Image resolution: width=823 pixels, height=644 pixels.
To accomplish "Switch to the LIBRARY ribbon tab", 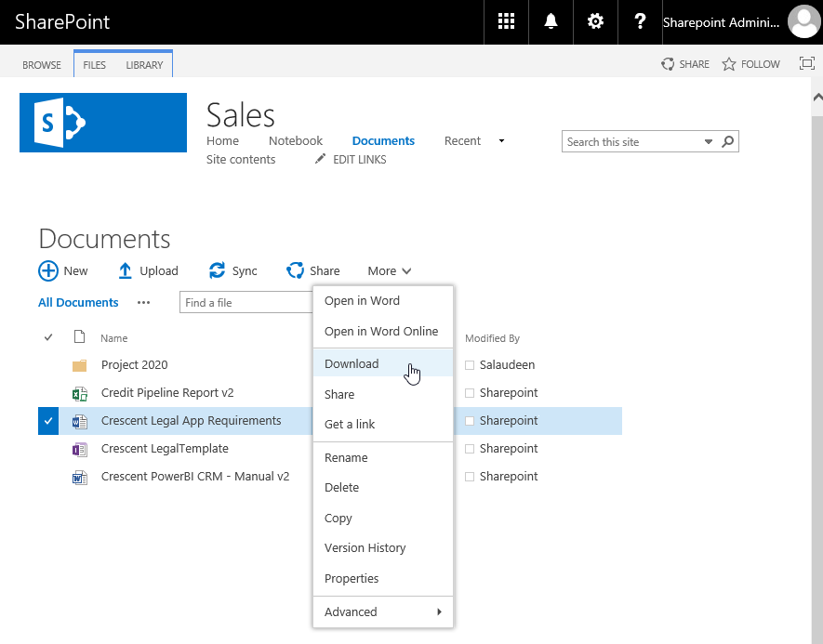I will [144, 65].
